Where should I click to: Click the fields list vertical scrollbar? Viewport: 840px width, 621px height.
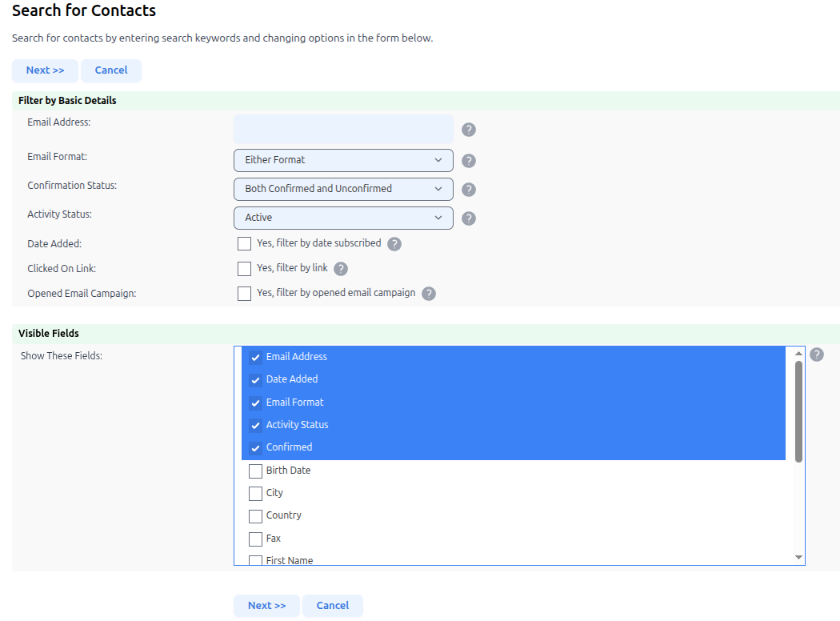click(x=798, y=411)
